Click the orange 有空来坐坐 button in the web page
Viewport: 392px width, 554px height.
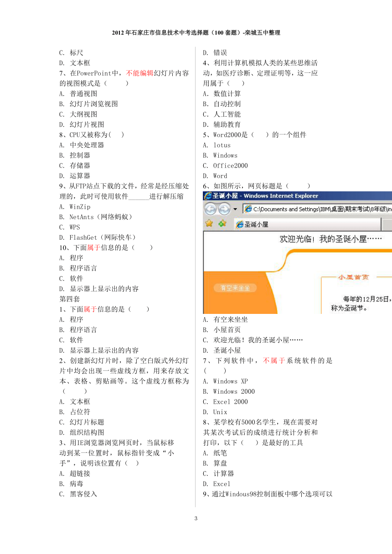pyautogui.click(x=235, y=288)
